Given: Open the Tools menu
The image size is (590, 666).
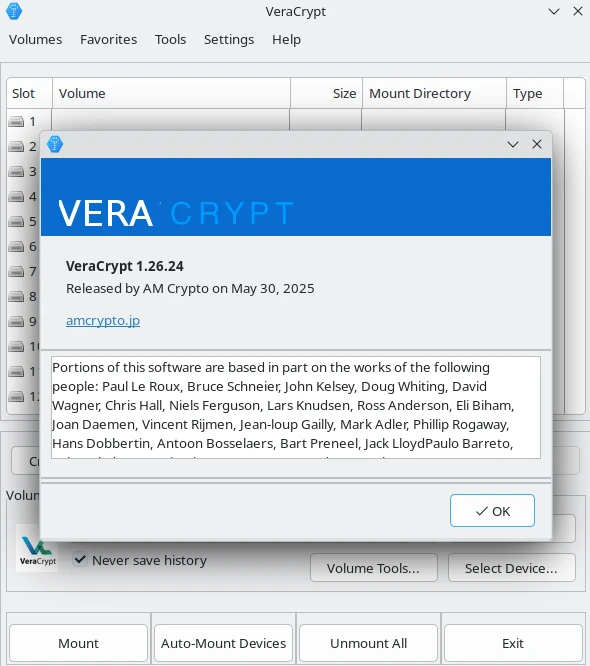Looking at the screenshot, I should [170, 40].
